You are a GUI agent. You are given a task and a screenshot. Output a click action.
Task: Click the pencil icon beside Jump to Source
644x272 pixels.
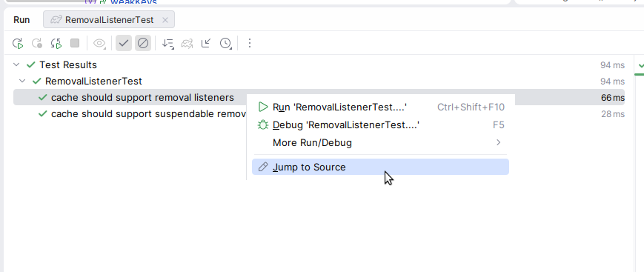263,167
